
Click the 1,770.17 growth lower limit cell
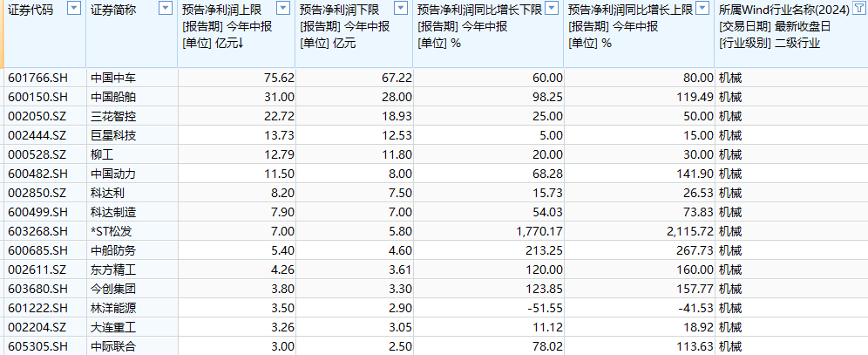[x=529, y=231]
